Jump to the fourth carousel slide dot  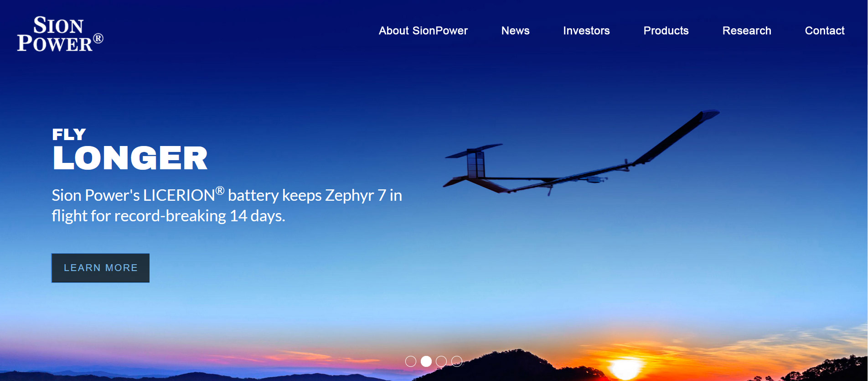click(x=457, y=361)
